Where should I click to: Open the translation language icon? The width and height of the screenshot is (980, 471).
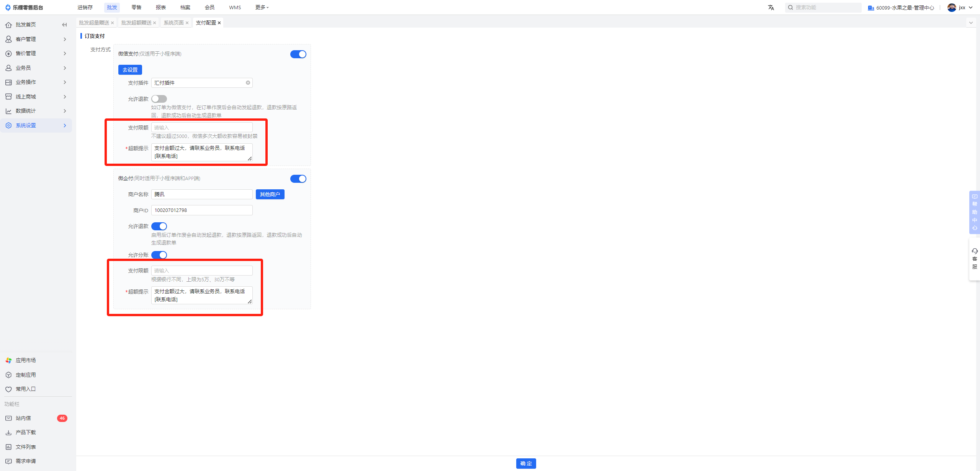click(771, 7)
